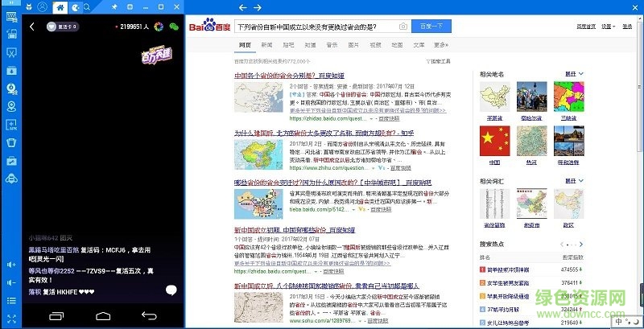The image size is (644, 329).
Task: Click the volume down sidebar icon
Action: pos(12,282)
